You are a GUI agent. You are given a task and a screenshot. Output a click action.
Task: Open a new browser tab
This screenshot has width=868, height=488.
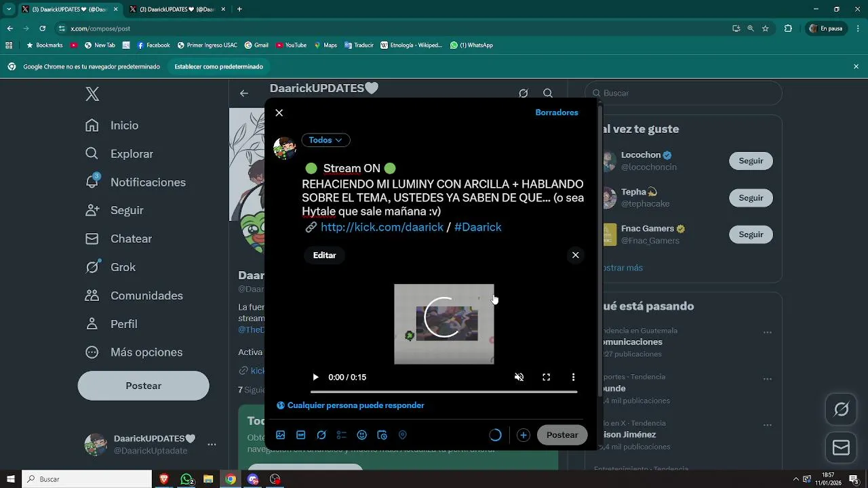[239, 9]
